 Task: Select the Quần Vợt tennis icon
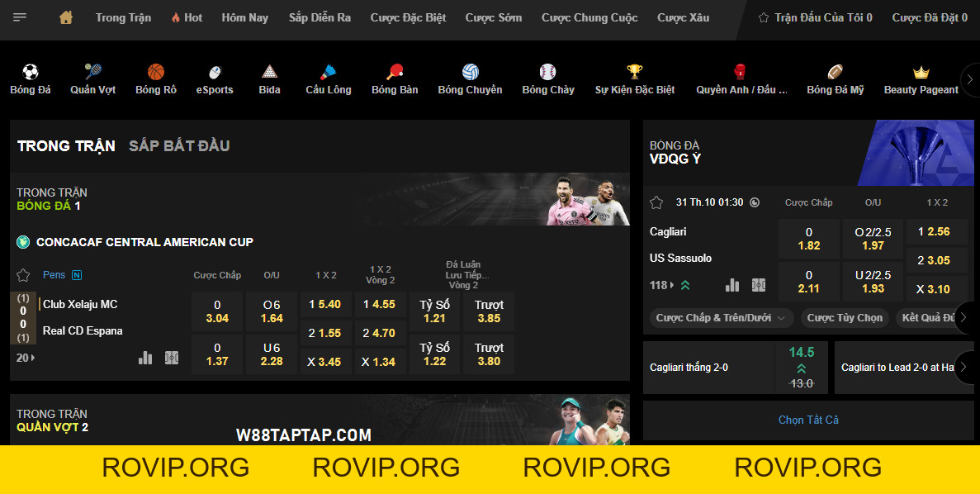coord(93,71)
